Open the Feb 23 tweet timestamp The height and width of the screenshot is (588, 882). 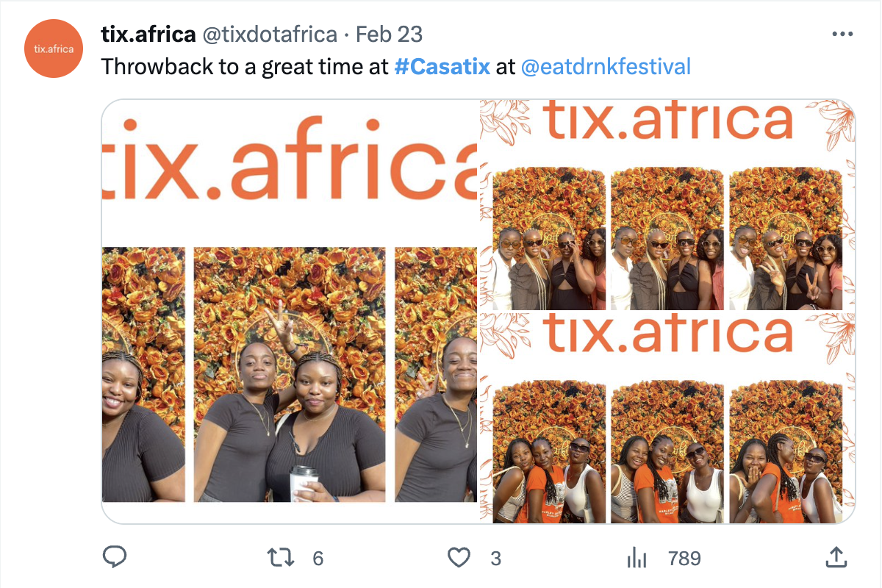389,34
